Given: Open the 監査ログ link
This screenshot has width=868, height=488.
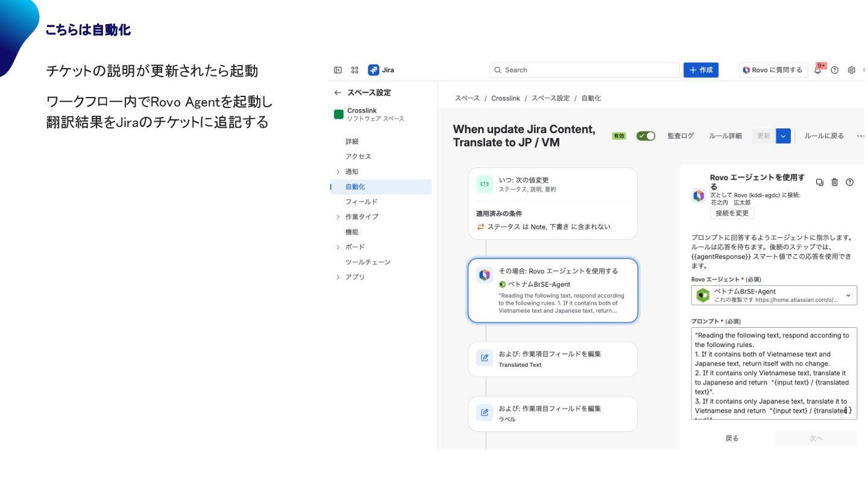Looking at the screenshot, I should coord(681,136).
